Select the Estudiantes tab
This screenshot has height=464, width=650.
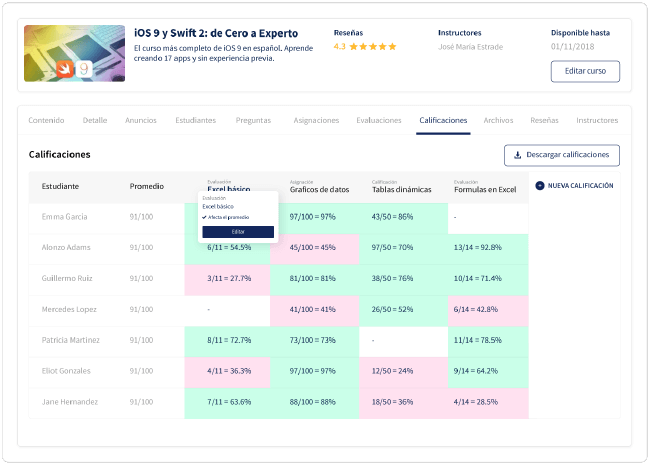pyautogui.click(x=195, y=120)
